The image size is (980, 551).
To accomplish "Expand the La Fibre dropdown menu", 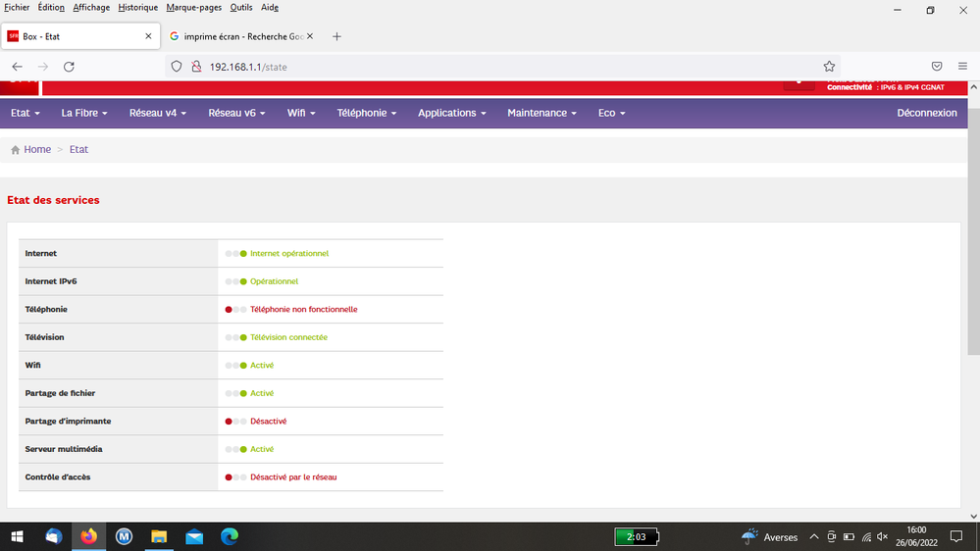I will [83, 113].
